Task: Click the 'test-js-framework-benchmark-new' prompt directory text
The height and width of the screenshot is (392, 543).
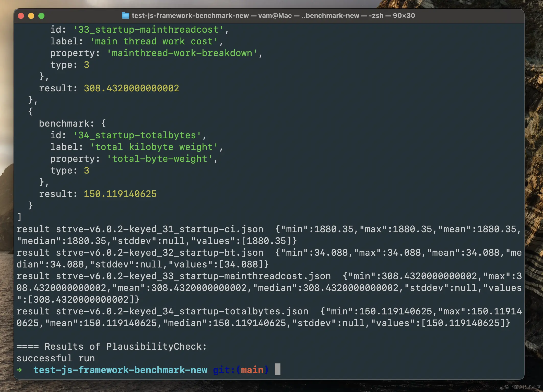Action: [120, 370]
